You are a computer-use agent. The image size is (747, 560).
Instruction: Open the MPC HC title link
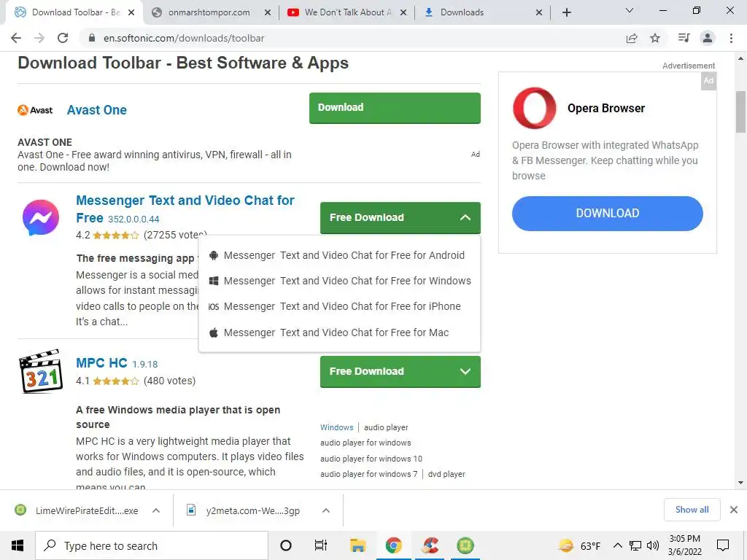[101, 363]
